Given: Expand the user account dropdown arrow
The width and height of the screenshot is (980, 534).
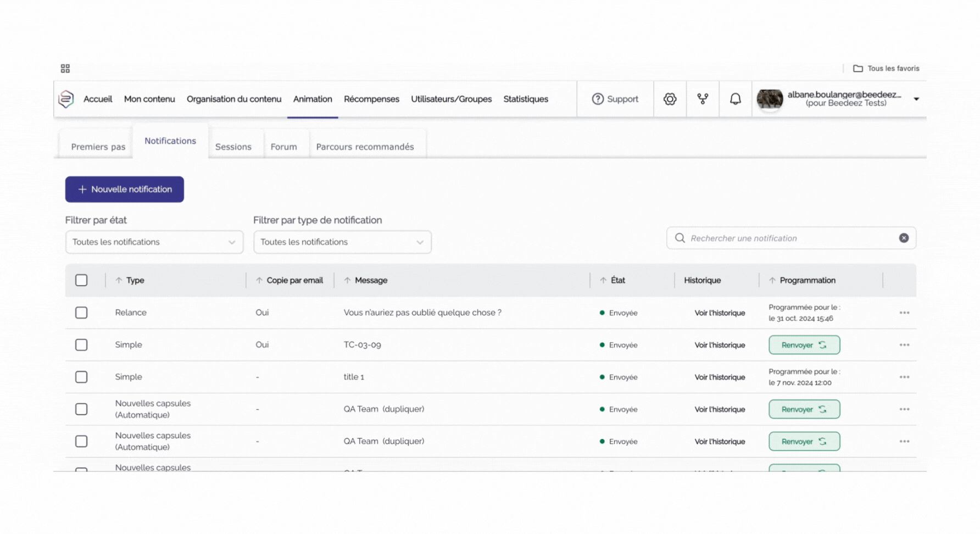Looking at the screenshot, I should click(916, 99).
